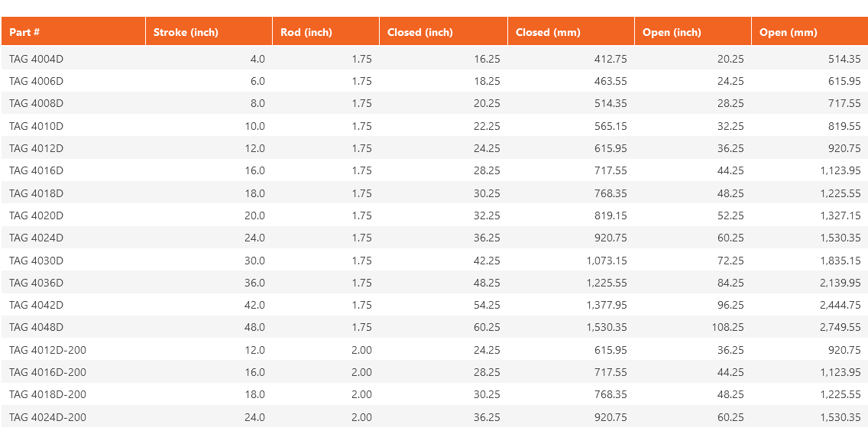Select part TAG 4030D in the table
868x434 pixels.
[x=36, y=261]
